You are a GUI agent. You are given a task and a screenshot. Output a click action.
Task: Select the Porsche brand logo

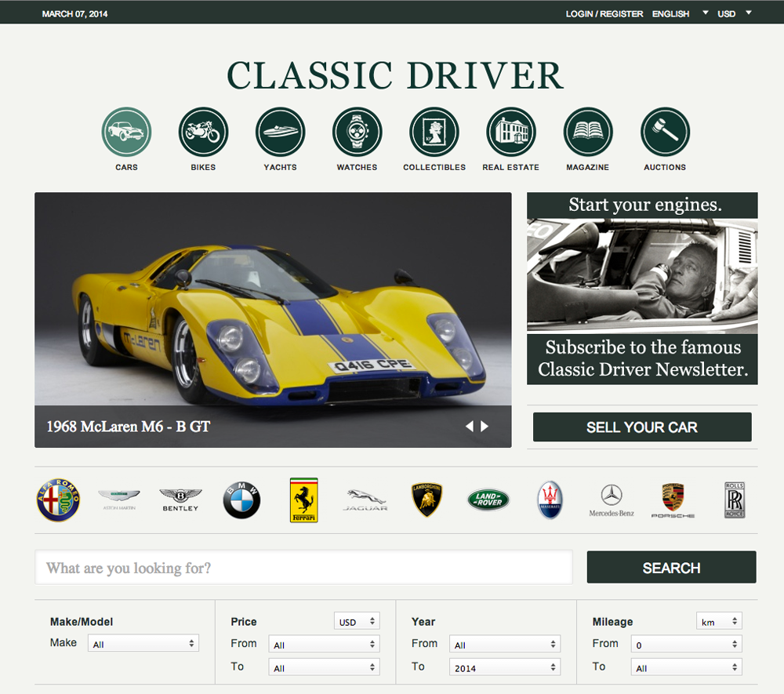tap(673, 500)
